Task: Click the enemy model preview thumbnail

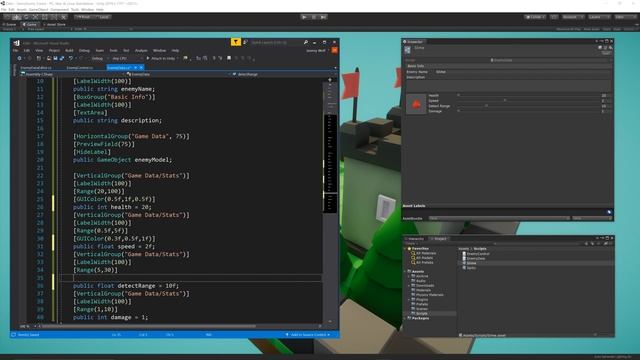Action: [x=416, y=104]
